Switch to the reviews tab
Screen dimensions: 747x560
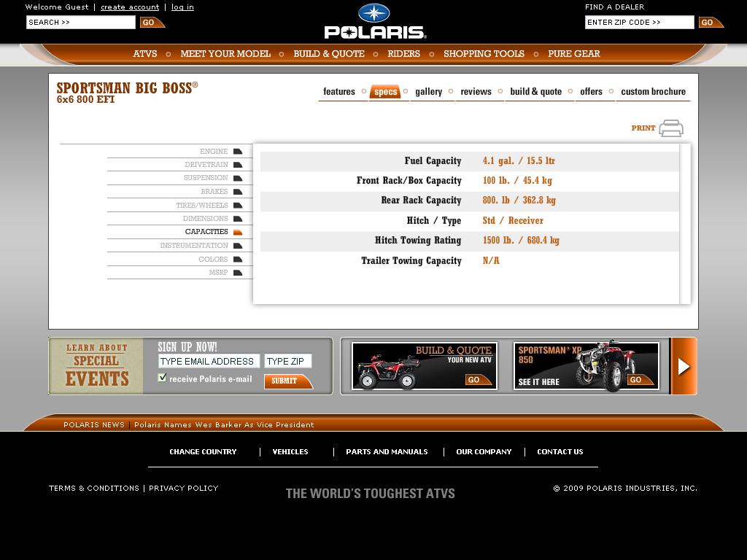click(476, 91)
